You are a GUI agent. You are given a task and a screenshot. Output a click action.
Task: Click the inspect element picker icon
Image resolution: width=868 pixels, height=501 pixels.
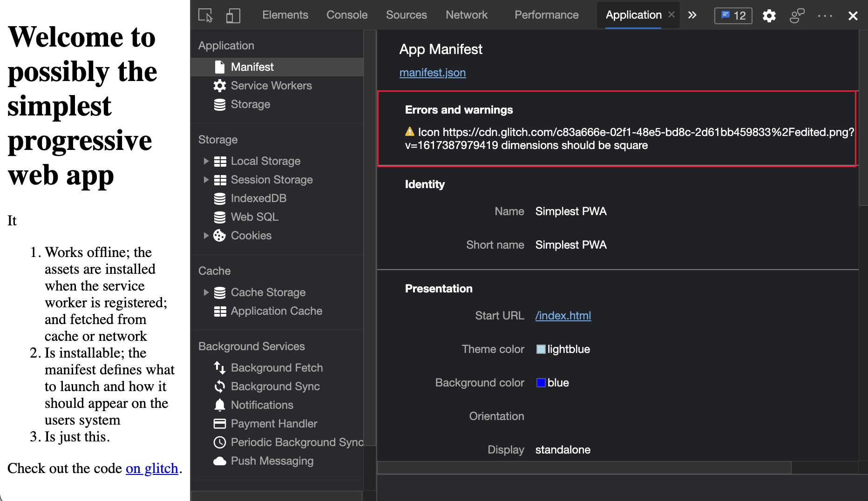205,15
